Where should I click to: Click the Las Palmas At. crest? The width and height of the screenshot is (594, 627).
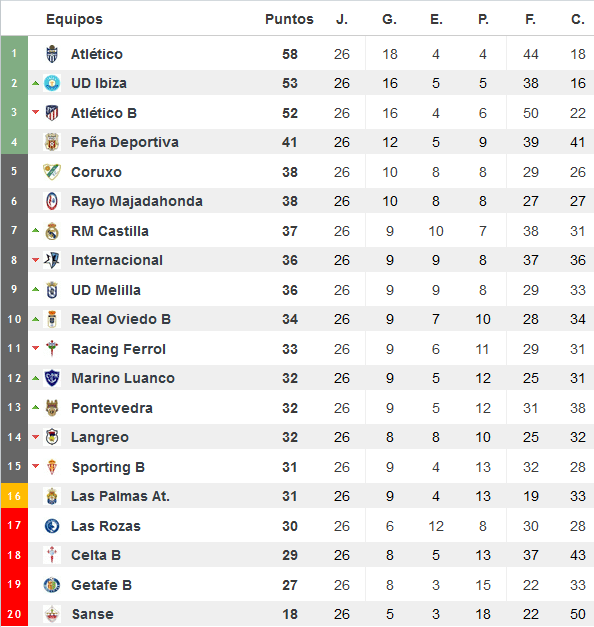click(x=52, y=496)
